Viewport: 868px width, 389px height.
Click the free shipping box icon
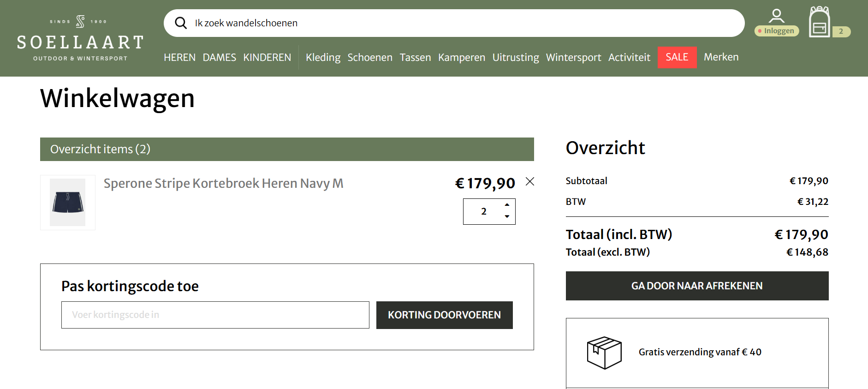(604, 353)
